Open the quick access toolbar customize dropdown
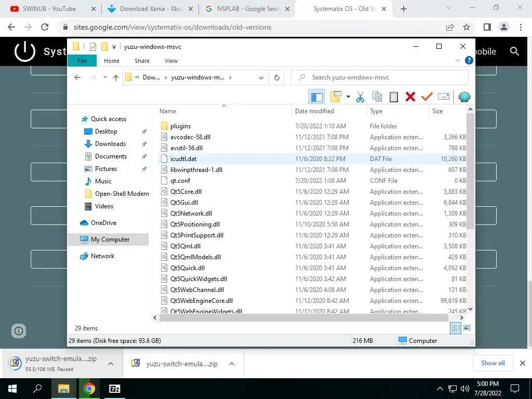Image resolution: width=532 pixels, height=399 pixels. (114, 47)
